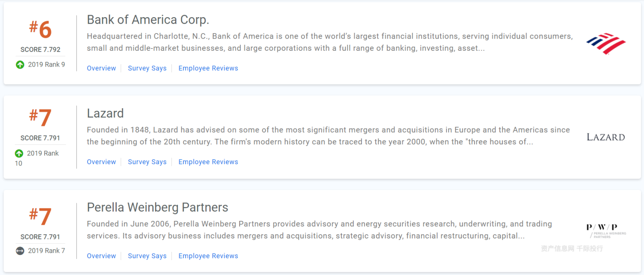Click the Bank of America Corp. heading
The width and height of the screenshot is (644, 275).
148,20
